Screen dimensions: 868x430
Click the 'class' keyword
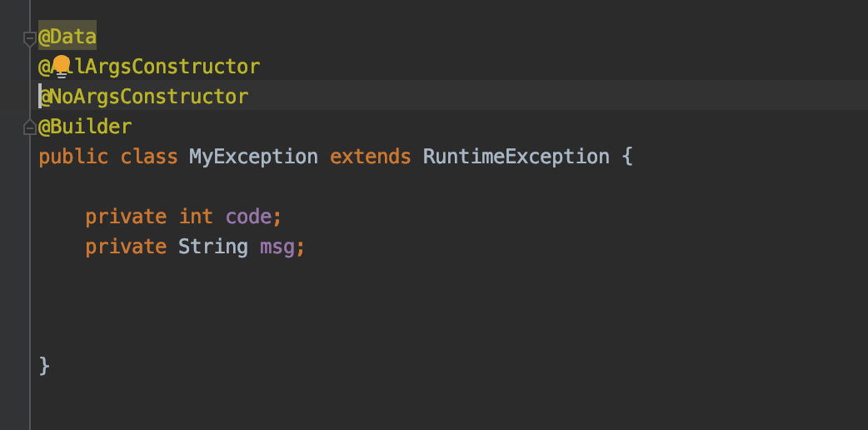[x=149, y=157]
